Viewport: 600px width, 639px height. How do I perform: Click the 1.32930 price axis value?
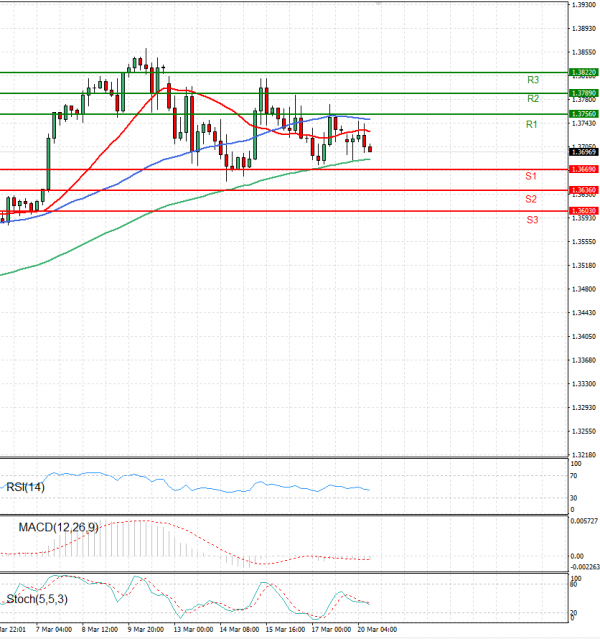point(584,408)
